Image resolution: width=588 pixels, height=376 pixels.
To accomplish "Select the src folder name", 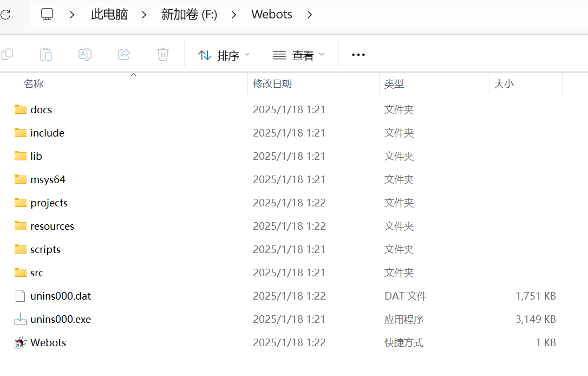I will tap(37, 273).
